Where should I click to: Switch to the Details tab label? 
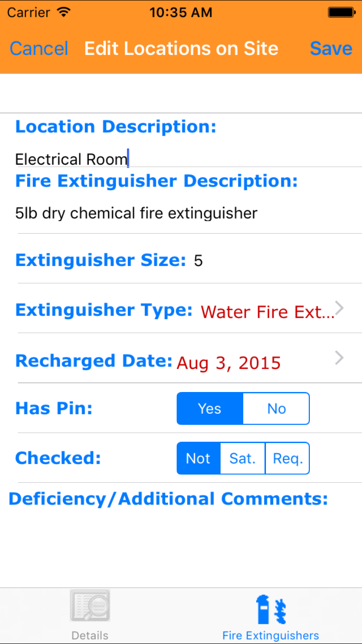pyautogui.click(x=90, y=635)
